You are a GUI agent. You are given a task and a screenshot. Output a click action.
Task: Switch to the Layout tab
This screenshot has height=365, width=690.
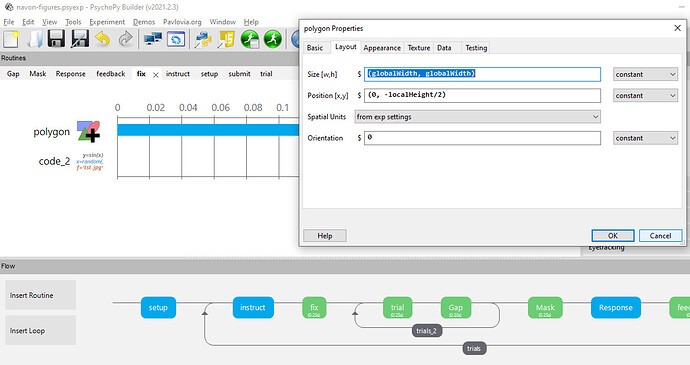(345, 47)
